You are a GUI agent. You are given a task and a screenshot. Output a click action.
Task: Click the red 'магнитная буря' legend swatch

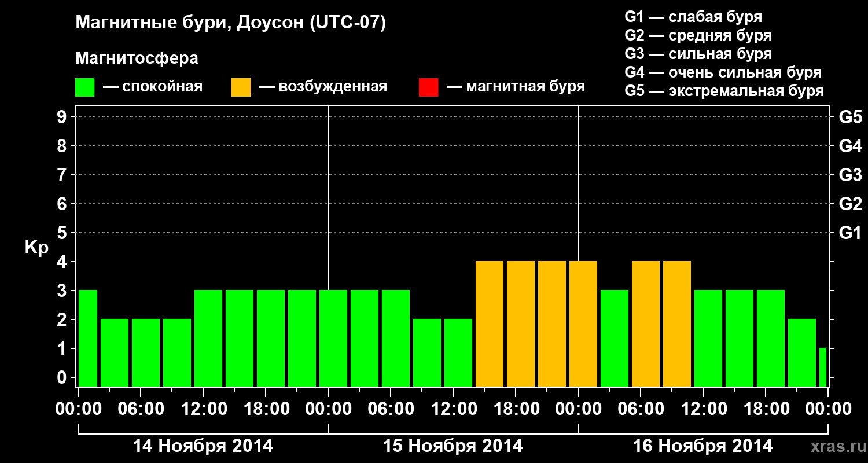428,87
